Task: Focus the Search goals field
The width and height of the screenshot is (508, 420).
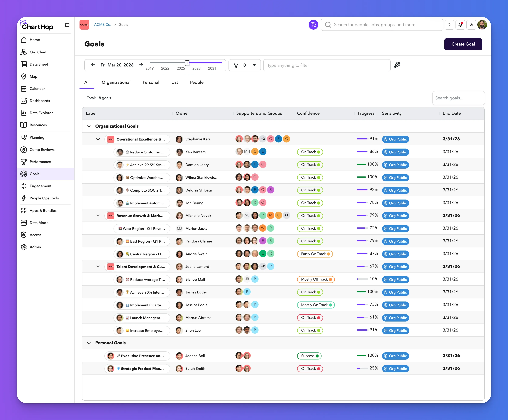Action: (458, 98)
